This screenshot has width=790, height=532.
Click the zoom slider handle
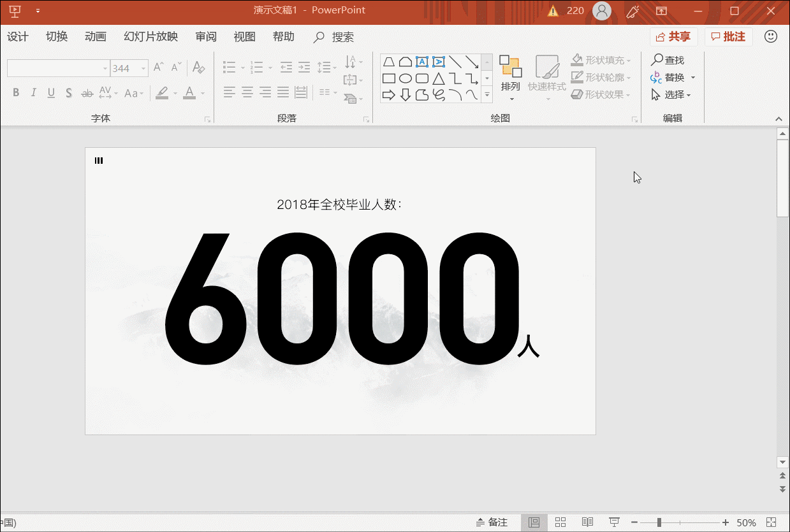(x=659, y=522)
